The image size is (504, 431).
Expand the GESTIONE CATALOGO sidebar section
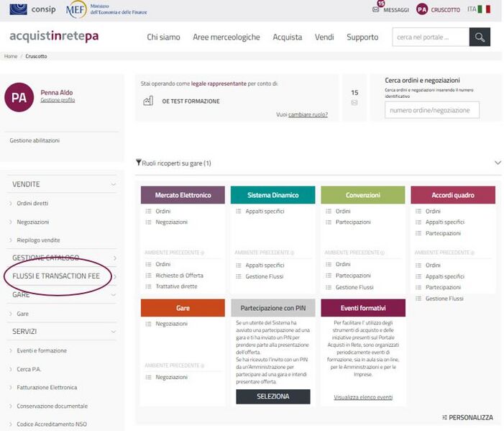click(x=115, y=258)
